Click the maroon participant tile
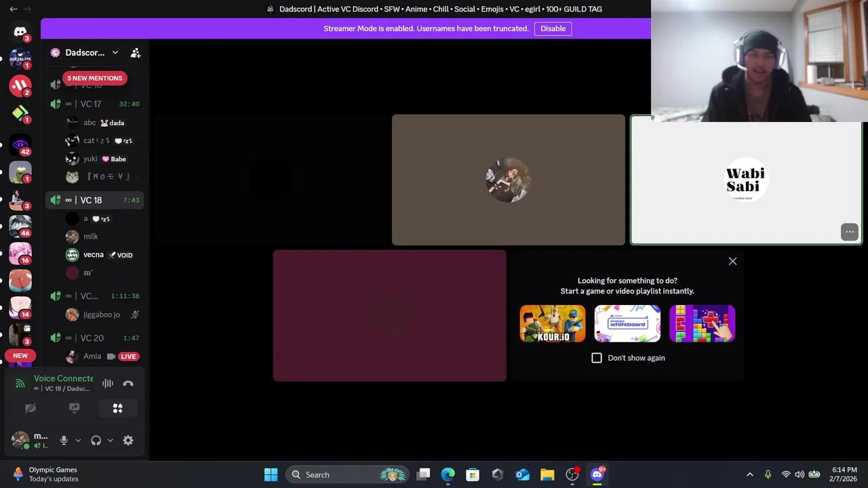The width and height of the screenshot is (868, 488). pos(389,316)
